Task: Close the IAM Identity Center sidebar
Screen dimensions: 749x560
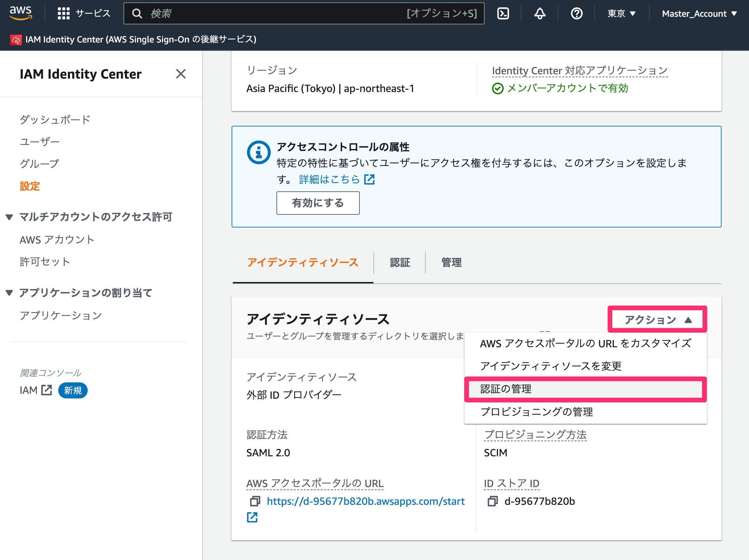Action: (x=181, y=74)
